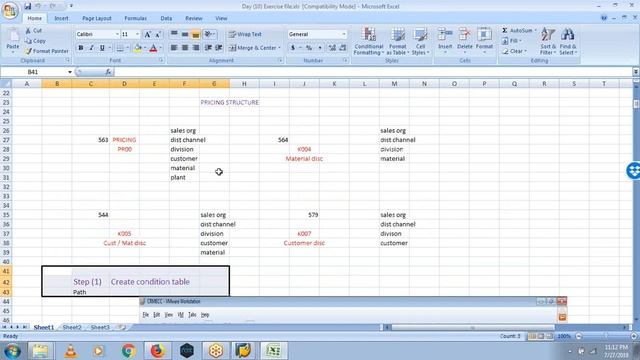
Task: Select the Format Painter tool
Action: pos(47,51)
